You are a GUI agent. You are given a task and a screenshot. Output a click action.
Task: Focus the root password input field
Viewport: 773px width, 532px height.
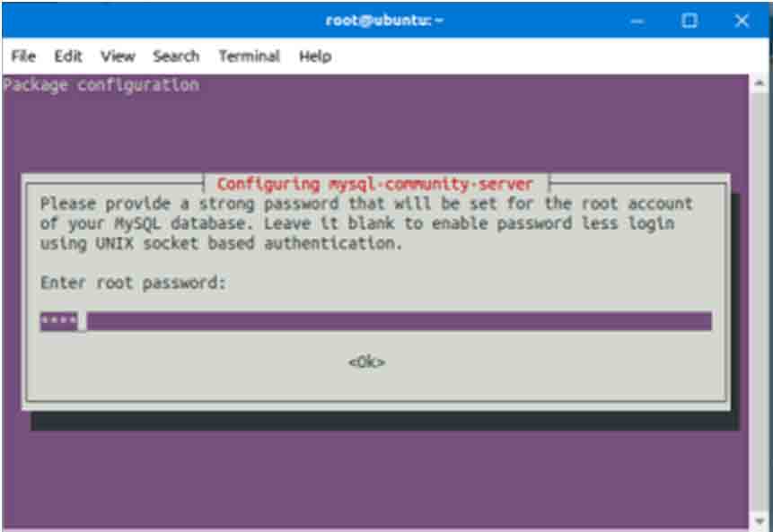click(x=375, y=321)
